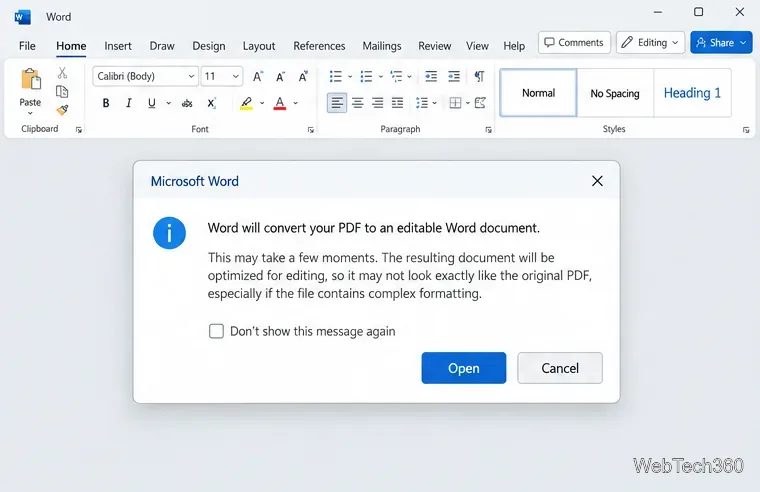
Task: Select the Format Painter brush
Action: point(62,110)
